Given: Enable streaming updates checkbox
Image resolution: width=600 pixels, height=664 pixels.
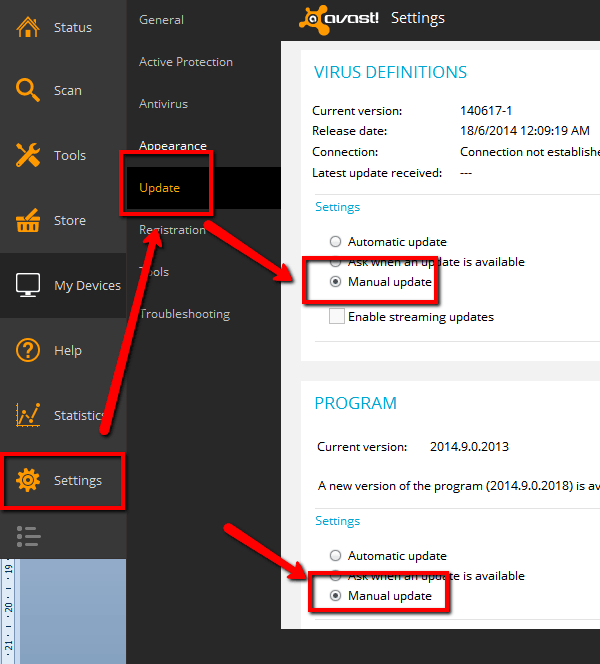Looking at the screenshot, I should 337,316.
